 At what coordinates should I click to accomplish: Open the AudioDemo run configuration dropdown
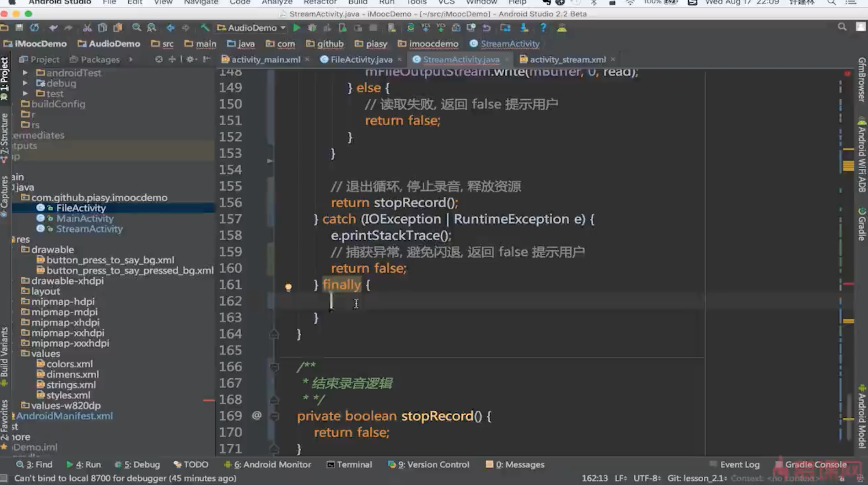pyautogui.click(x=251, y=28)
